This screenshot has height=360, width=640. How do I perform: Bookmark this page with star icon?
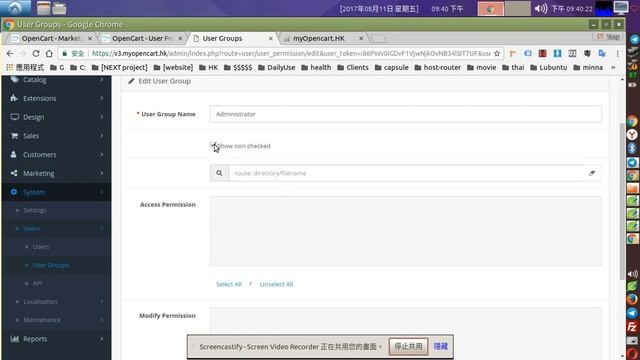coord(497,53)
